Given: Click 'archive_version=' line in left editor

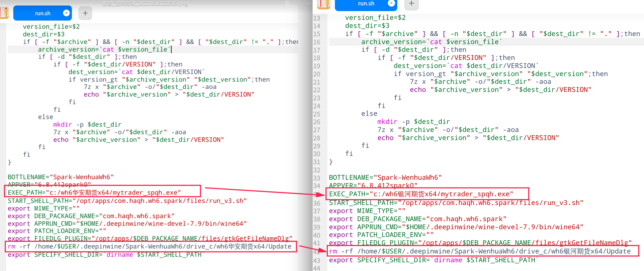Looking at the screenshot, I should 104,49.
